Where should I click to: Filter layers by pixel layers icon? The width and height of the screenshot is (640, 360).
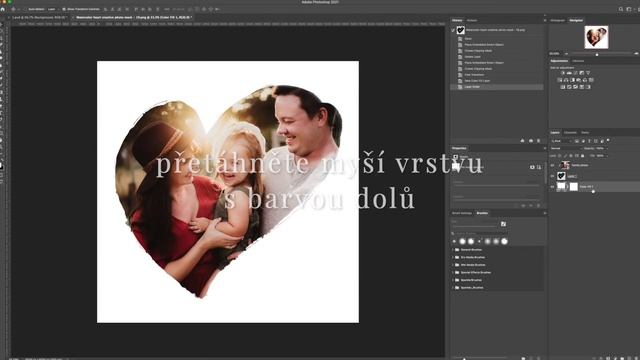pos(576,141)
